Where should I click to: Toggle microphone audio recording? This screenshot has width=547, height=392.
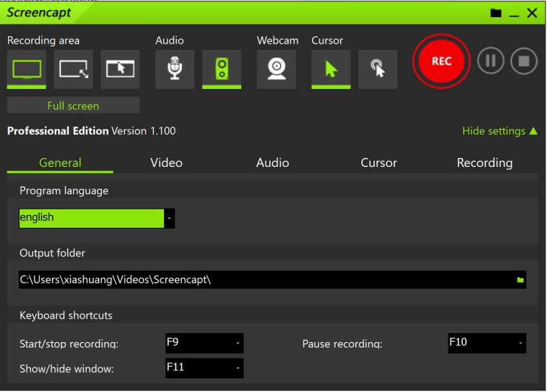click(x=175, y=69)
